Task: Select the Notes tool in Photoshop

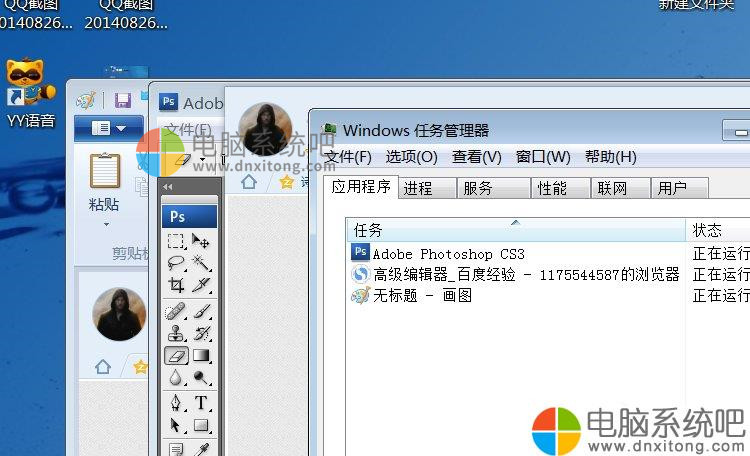Action: (x=176, y=449)
